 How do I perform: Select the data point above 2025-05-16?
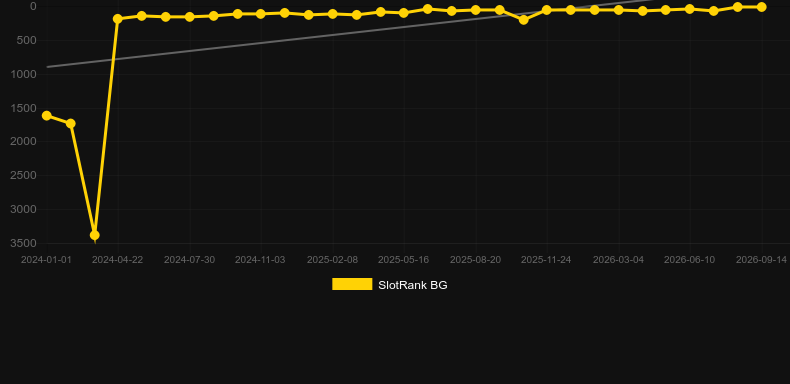click(x=404, y=13)
